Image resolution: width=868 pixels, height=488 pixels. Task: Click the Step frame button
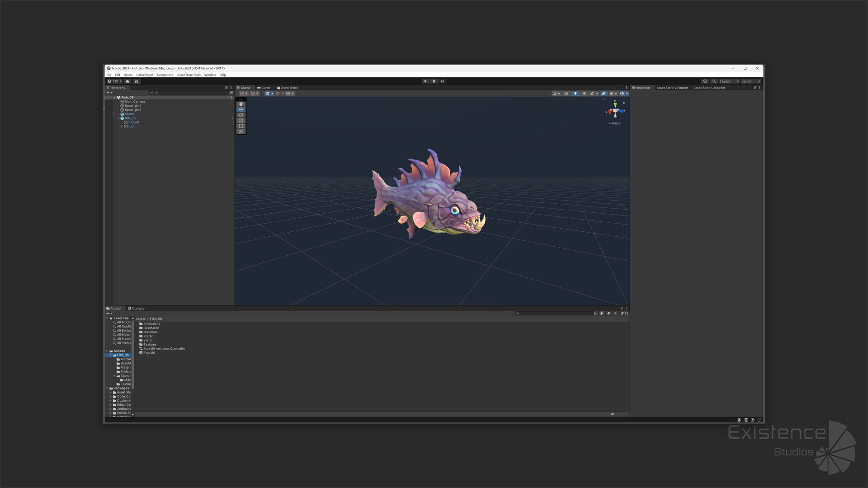pyautogui.click(x=442, y=81)
